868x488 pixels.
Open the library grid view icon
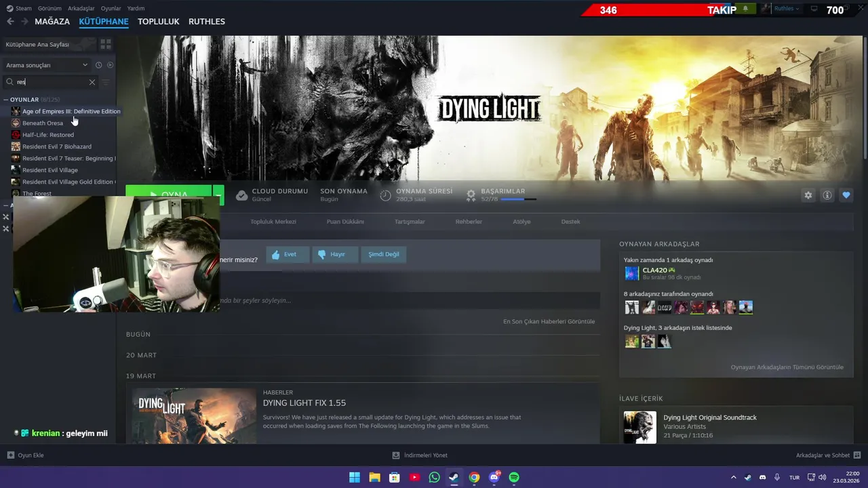106,44
